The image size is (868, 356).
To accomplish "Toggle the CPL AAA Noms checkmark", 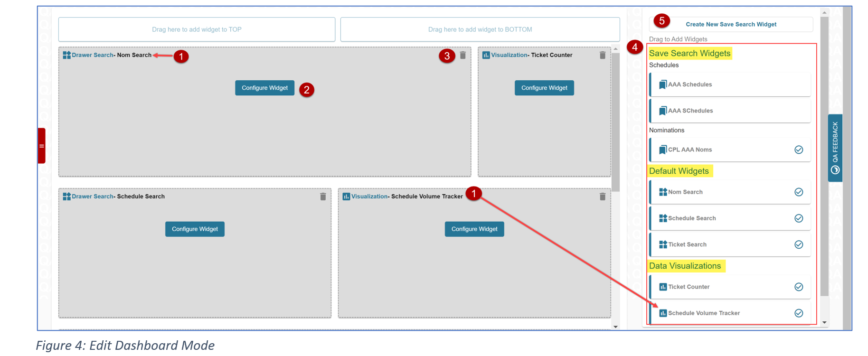I will click(x=799, y=150).
